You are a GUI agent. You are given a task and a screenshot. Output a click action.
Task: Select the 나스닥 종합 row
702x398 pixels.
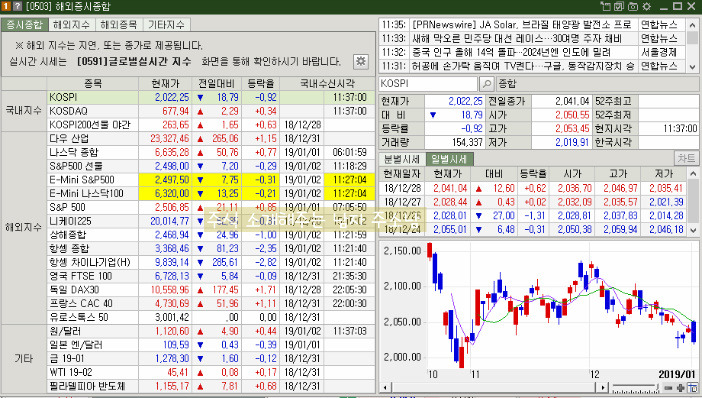pyautogui.click(x=210, y=152)
